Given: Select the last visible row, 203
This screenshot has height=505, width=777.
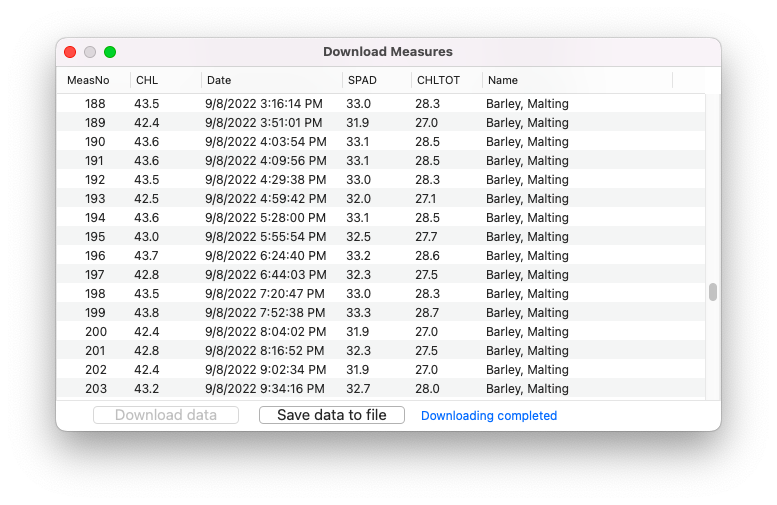Looking at the screenshot, I should coord(381,389).
